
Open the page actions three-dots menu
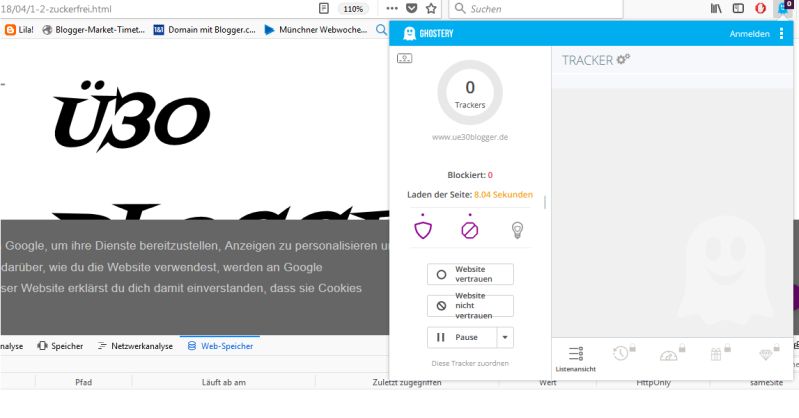pyautogui.click(x=392, y=8)
